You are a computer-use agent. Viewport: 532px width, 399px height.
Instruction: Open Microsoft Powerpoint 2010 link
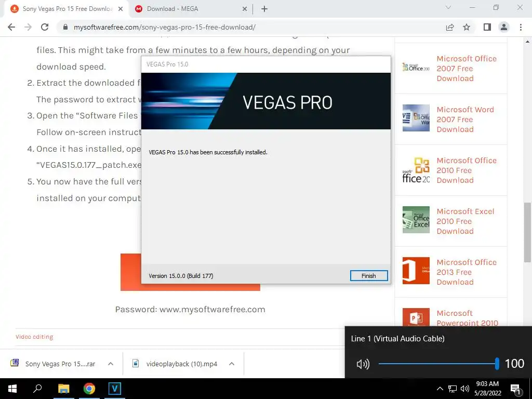[467, 318]
